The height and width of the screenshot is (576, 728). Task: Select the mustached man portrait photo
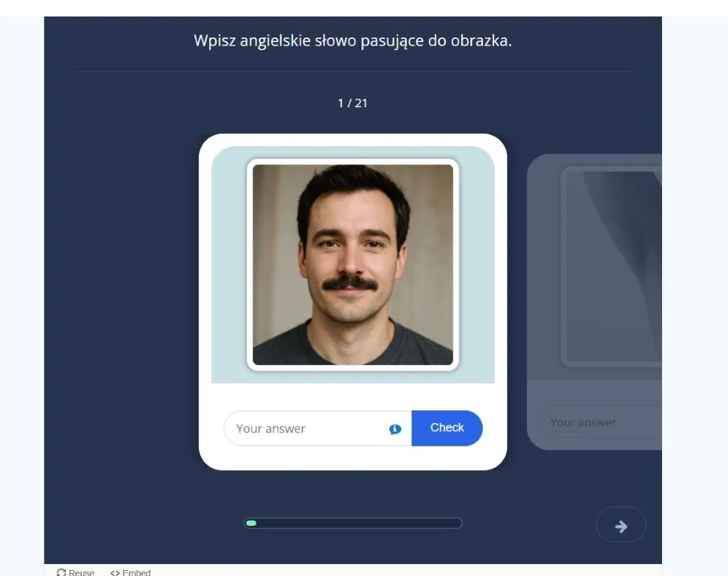(352, 265)
